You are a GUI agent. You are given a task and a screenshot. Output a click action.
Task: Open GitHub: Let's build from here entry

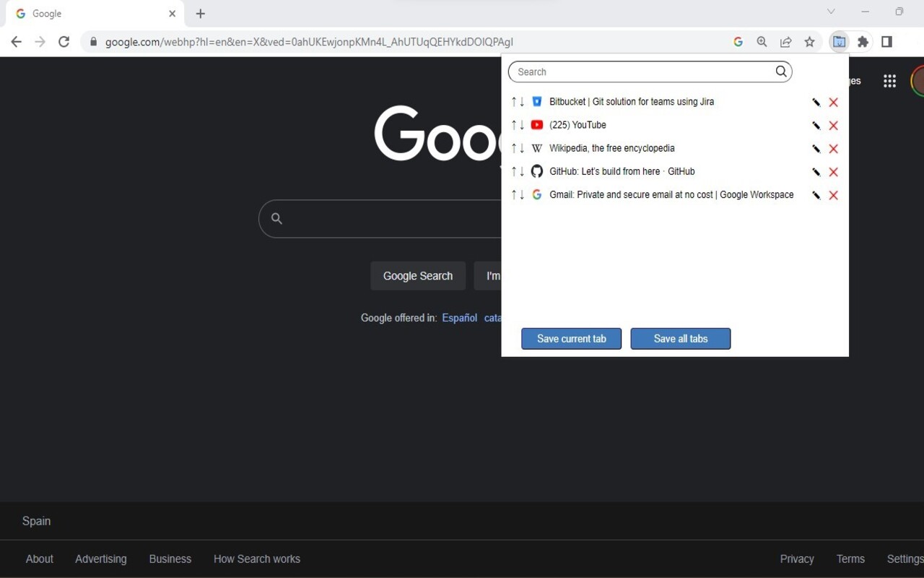click(x=622, y=171)
